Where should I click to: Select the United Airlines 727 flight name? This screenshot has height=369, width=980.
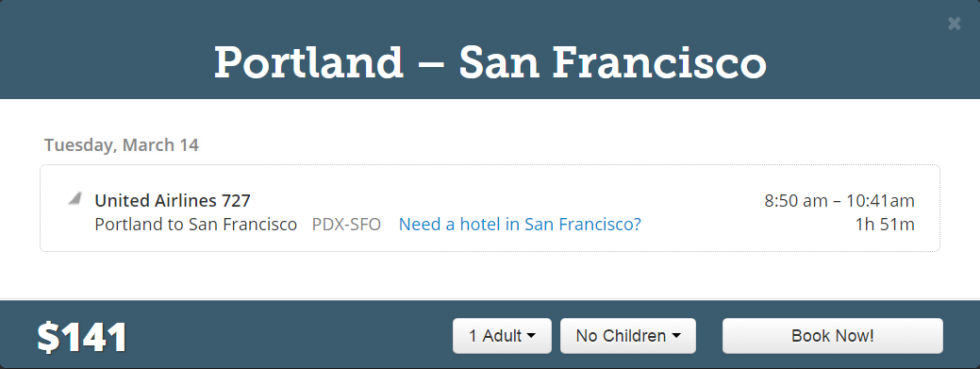click(x=173, y=201)
